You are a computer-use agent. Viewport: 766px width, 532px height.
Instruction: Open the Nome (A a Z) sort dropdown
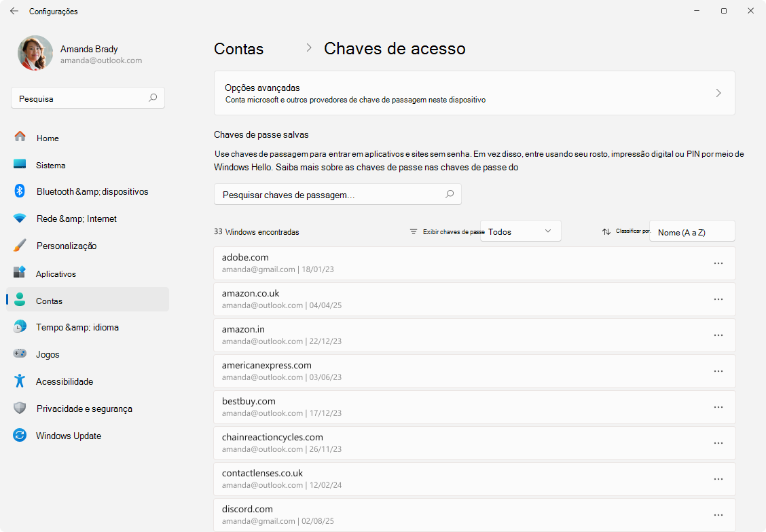(692, 231)
